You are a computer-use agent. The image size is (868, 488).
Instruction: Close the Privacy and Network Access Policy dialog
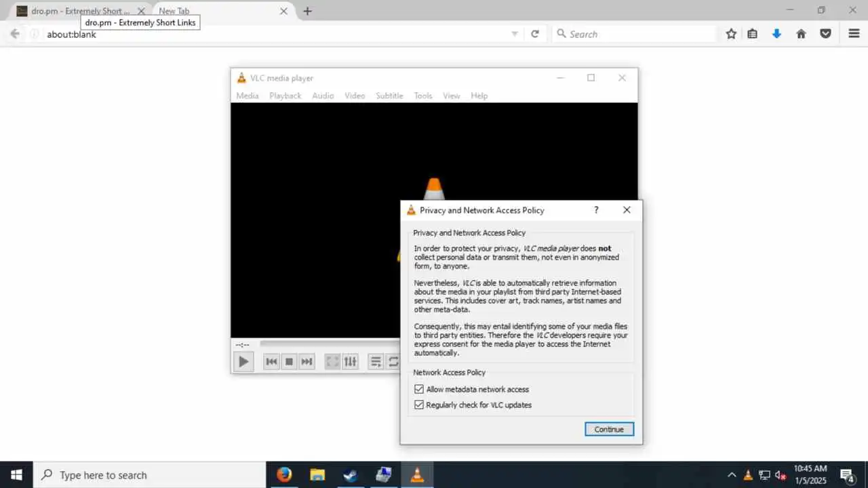coord(627,210)
